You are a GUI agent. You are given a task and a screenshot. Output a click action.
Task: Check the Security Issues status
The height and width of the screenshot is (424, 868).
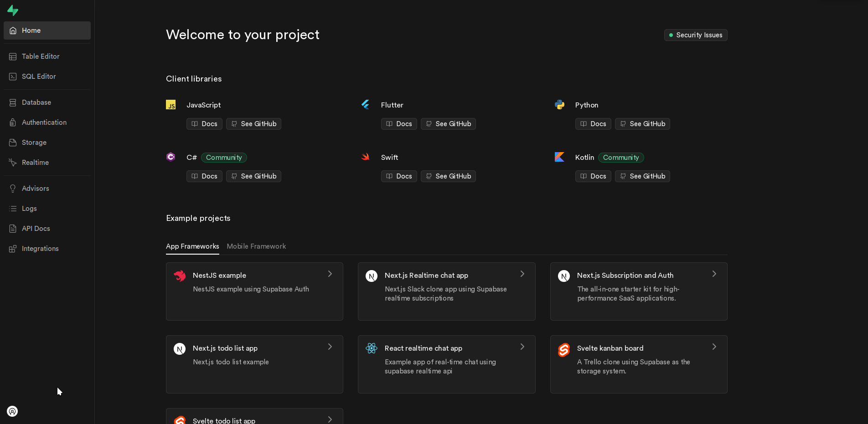click(x=695, y=35)
